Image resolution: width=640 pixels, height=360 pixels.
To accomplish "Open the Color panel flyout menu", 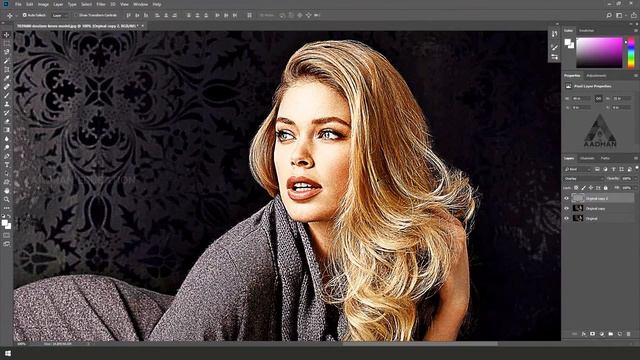I will pyautogui.click(x=636, y=31).
